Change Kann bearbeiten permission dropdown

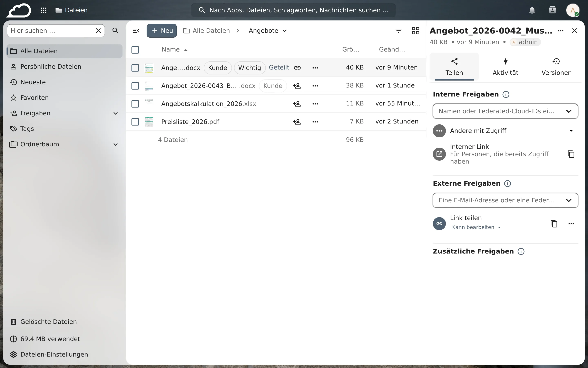click(476, 227)
